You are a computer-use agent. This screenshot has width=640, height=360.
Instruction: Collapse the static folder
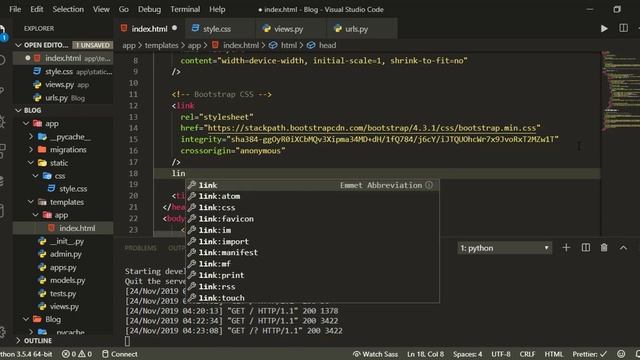[x=31, y=162]
